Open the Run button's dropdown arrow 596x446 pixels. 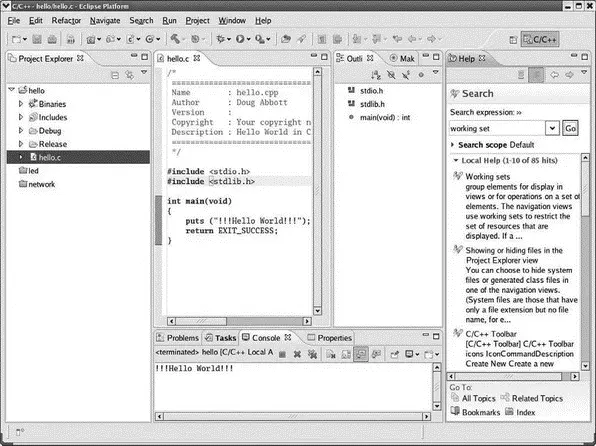pos(249,39)
